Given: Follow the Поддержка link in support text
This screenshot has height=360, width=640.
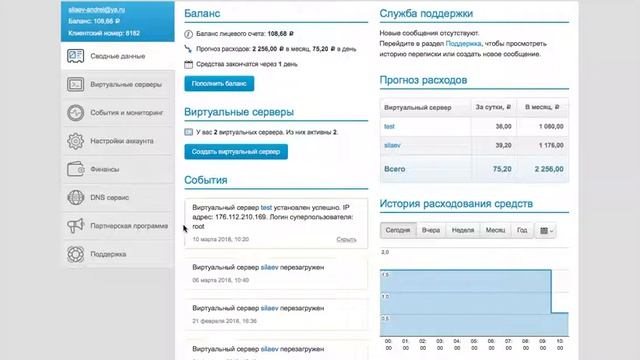Looking at the screenshot, I should click(463, 44).
